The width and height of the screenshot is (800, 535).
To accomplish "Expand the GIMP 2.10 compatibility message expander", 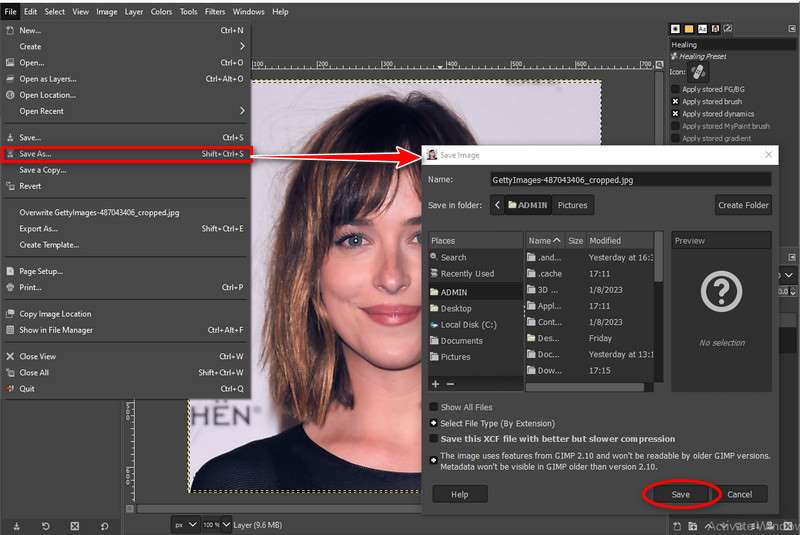I will pos(434,460).
